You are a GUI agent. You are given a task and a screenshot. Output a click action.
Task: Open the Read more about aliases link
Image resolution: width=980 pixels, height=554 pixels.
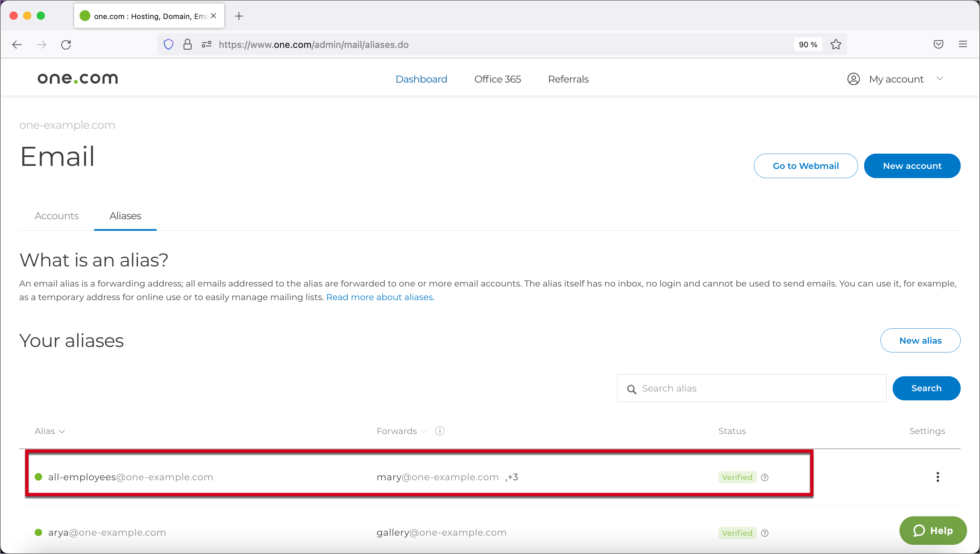[x=380, y=297]
